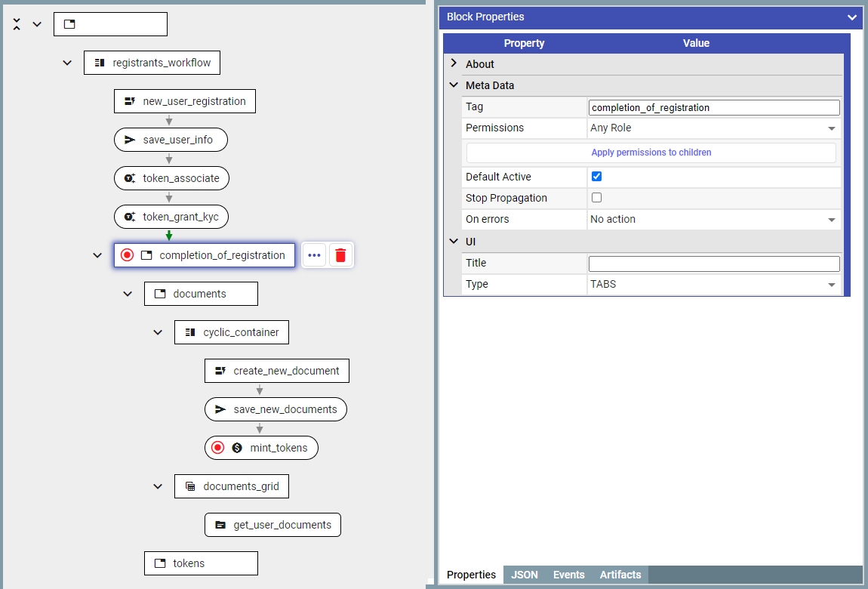868x589 pixels.
Task: Click the collapse-all double chevron icon
Action: pyautogui.click(x=17, y=24)
